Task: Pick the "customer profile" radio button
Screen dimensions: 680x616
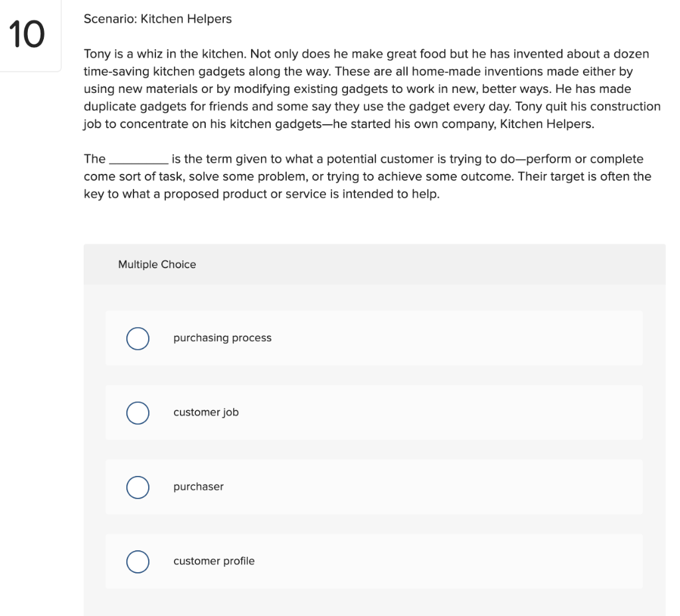Action: 137,561
